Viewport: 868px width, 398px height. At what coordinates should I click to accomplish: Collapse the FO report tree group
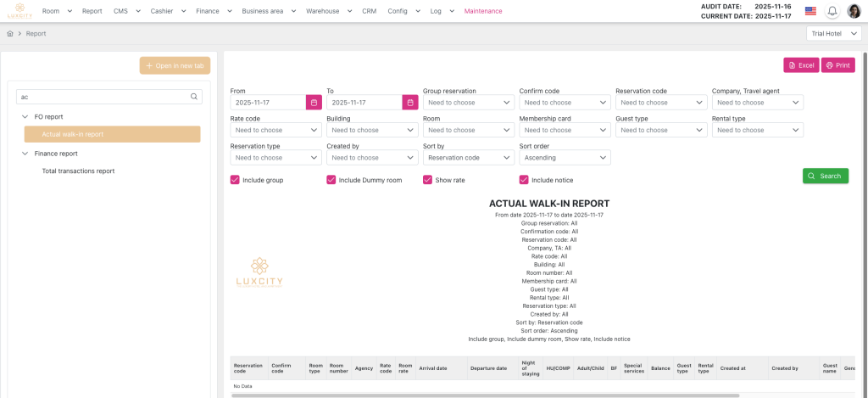coord(25,116)
